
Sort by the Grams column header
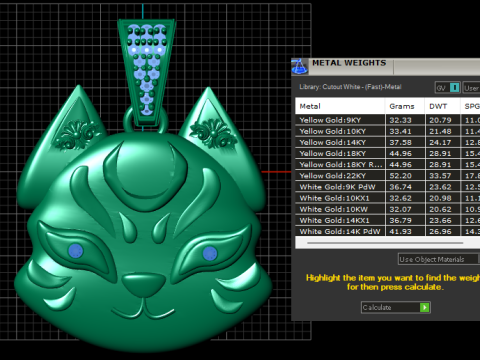click(x=405, y=106)
